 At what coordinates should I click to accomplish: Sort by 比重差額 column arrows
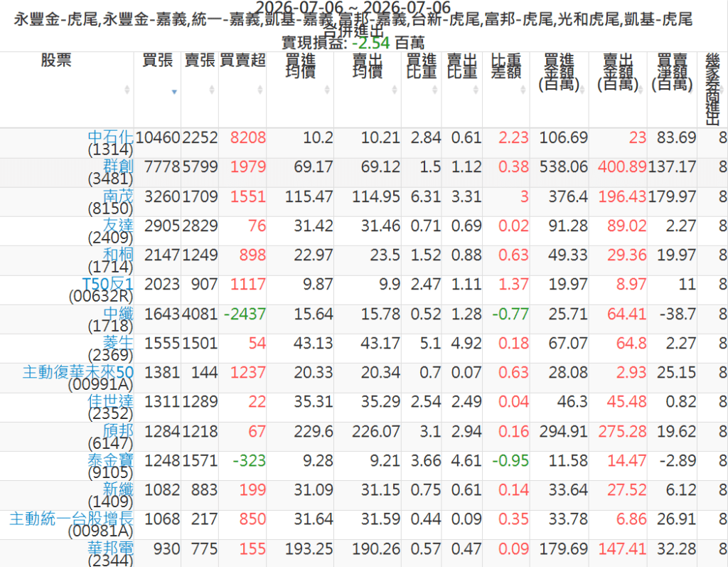(x=523, y=90)
